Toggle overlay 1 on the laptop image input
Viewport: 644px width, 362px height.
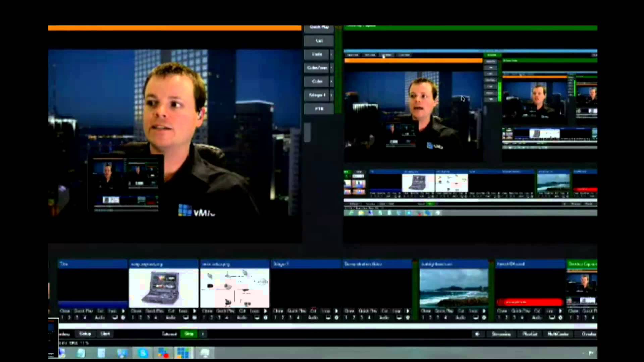tap(133, 317)
